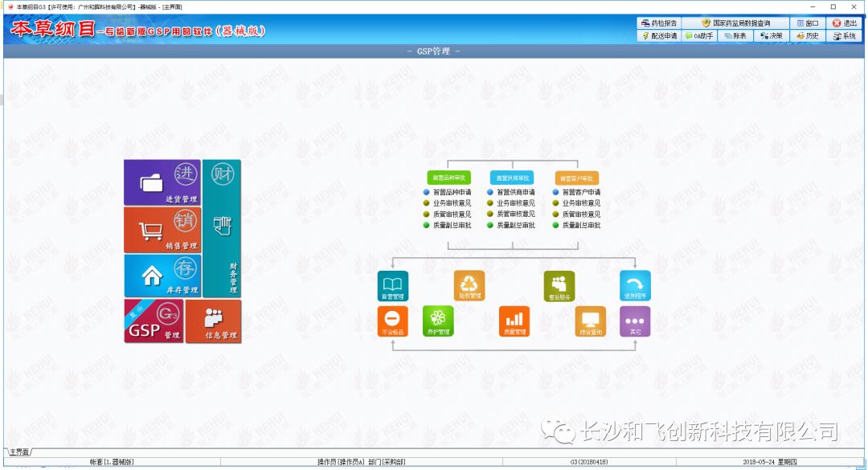Open the 账表 reports button

735,36
